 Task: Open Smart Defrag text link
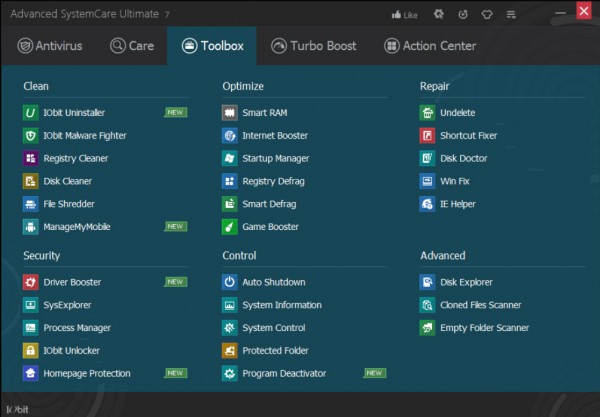(x=269, y=204)
